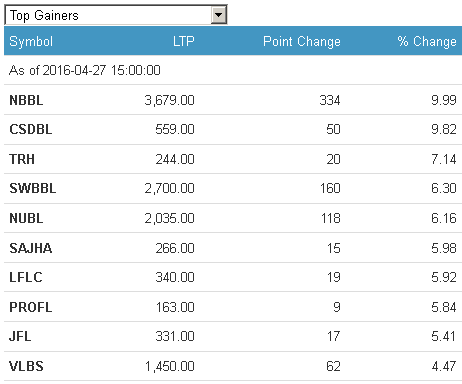Click the JFL stock symbol
This screenshot has height=384, width=462.
[20, 336]
